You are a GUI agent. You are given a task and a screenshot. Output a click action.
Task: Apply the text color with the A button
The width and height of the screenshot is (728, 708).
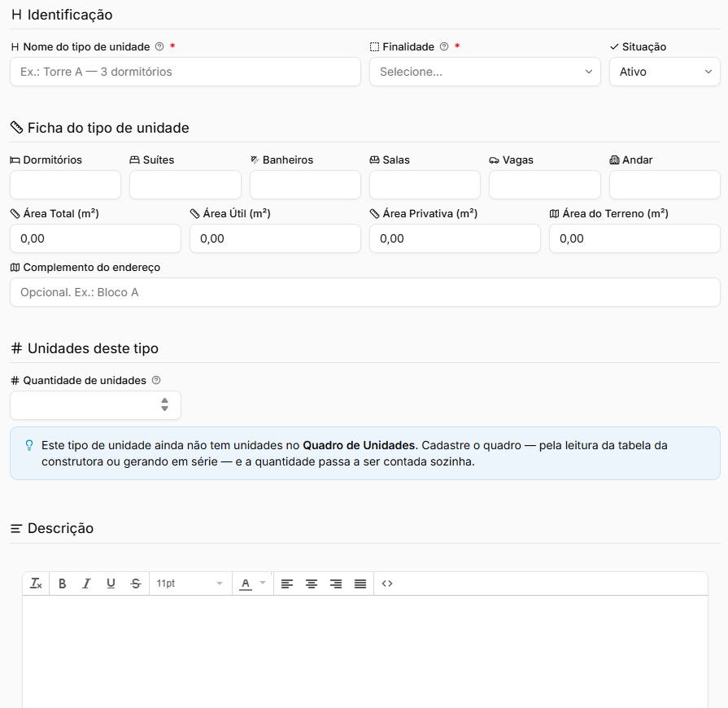(246, 583)
